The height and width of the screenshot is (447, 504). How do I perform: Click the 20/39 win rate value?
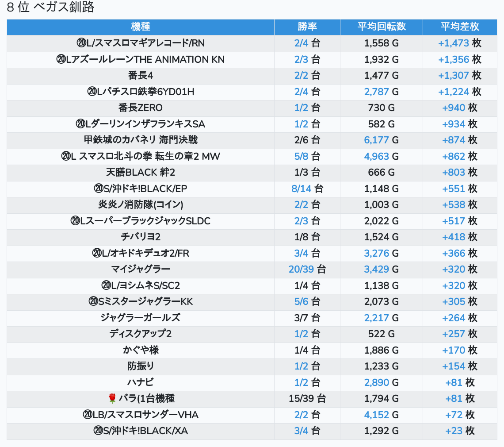click(301, 270)
